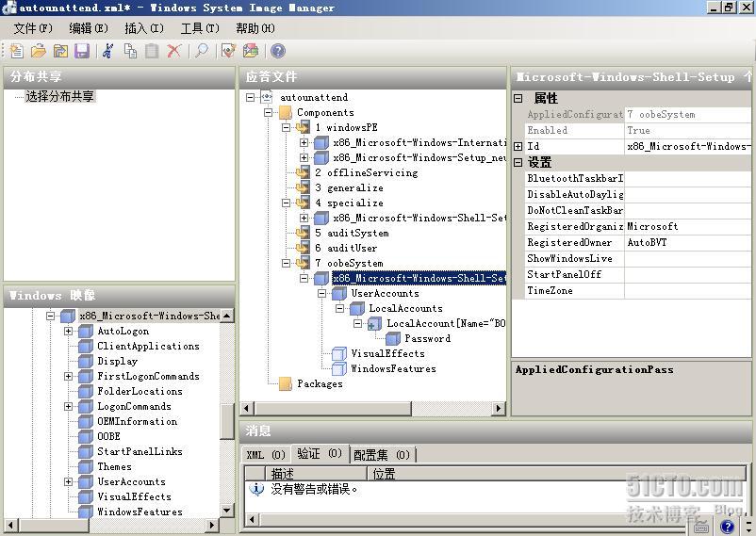The image size is (756, 536).
Task: Collapse the LocalAccounts node
Action: [x=340, y=308]
